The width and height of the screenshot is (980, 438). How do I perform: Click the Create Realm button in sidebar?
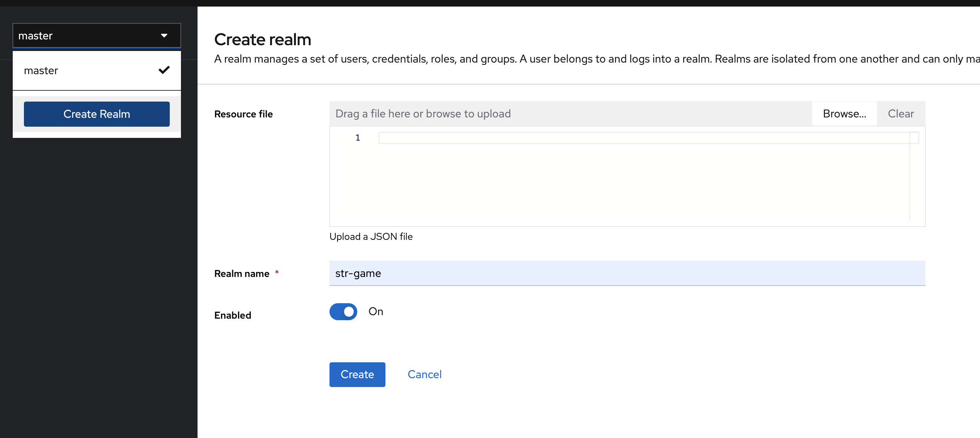click(97, 113)
